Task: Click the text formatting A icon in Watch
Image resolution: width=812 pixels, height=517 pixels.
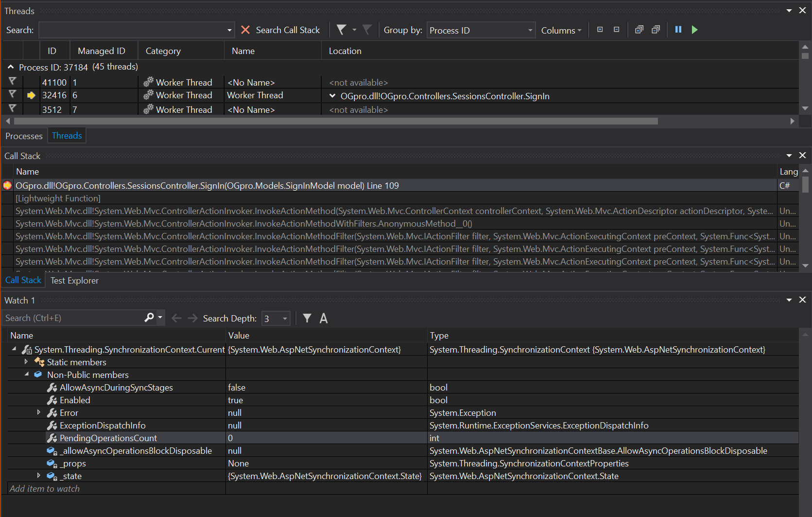Action: [x=323, y=318]
